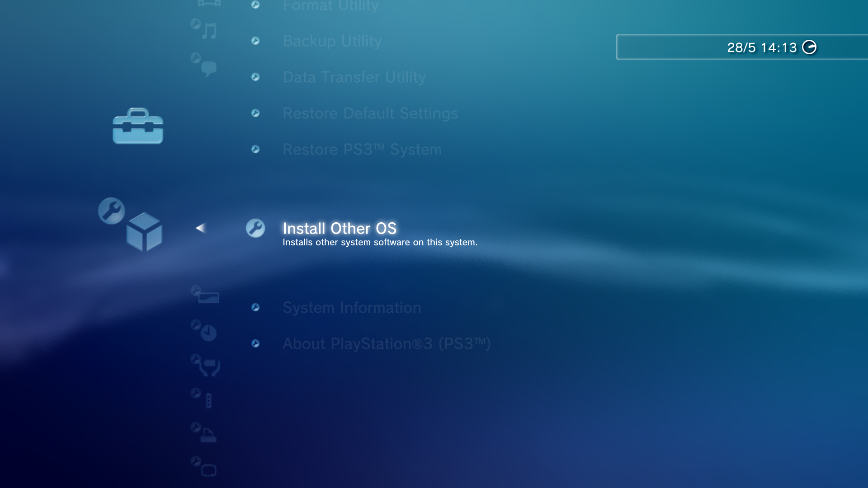Open Date and Time Settings clock icon

204,330
